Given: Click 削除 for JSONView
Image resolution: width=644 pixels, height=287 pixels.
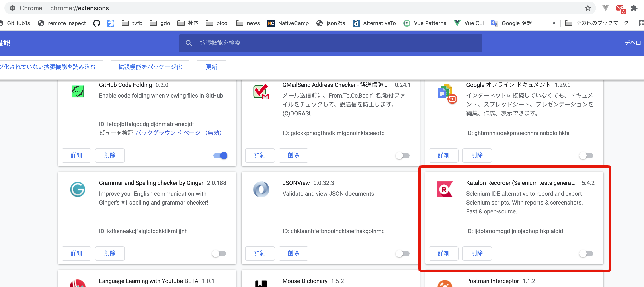Looking at the screenshot, I should [x=293, y=253].
